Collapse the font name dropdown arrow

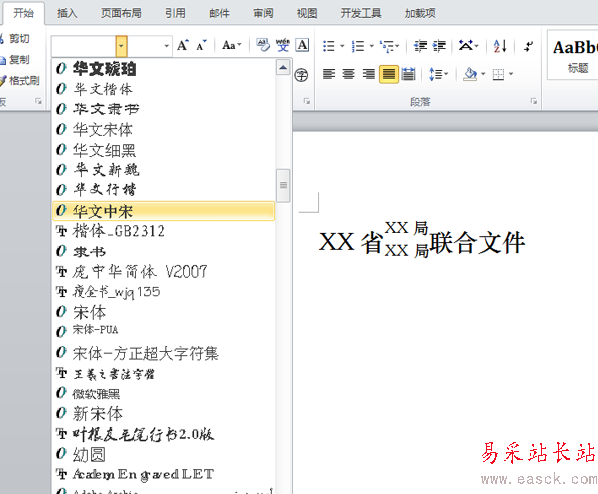[121, 46]
